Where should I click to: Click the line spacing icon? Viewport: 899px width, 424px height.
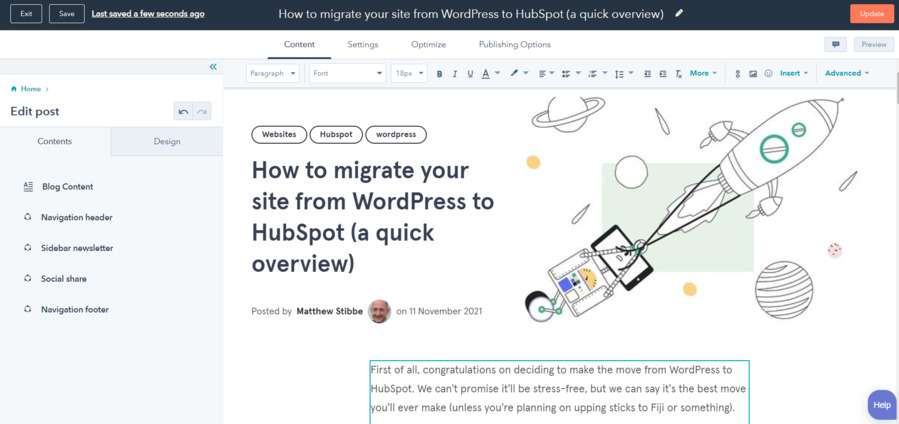coord(619,73)
